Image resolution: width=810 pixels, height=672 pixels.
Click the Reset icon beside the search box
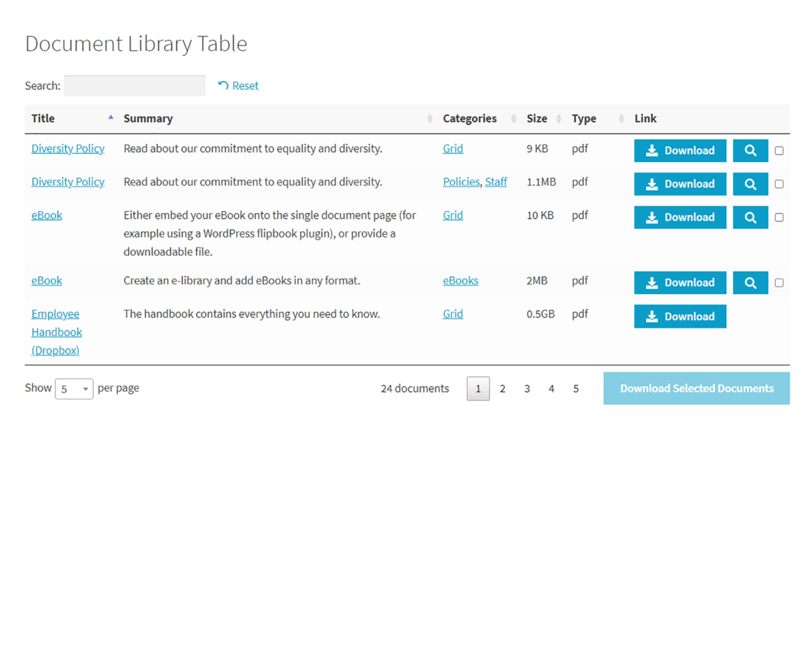click(223, 85)
